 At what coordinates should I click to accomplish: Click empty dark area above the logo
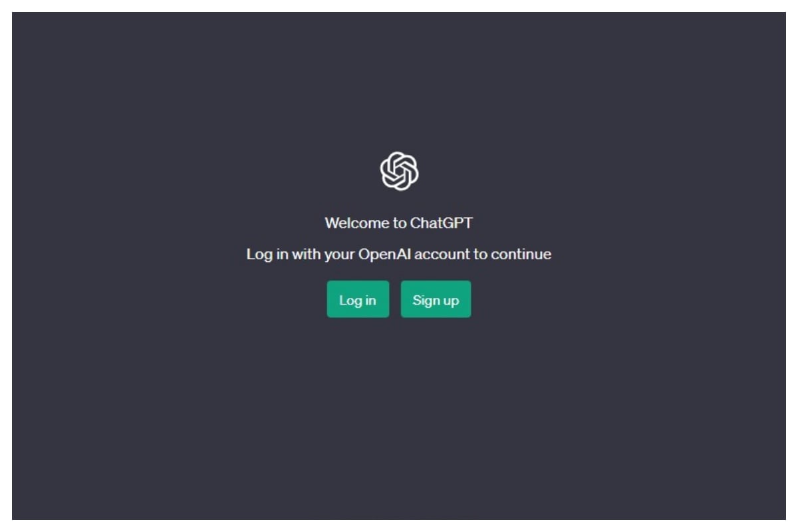[399, 80]
